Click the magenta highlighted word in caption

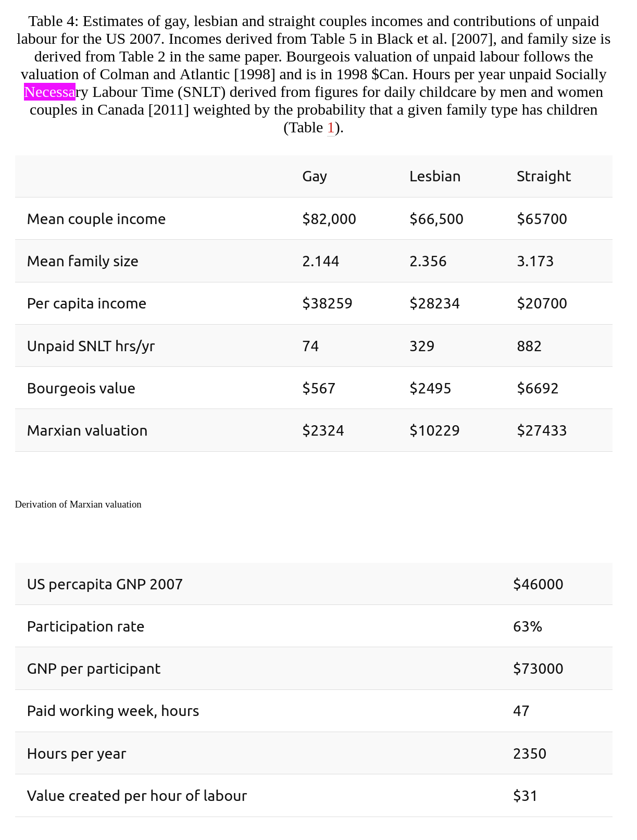pos(50,92)
